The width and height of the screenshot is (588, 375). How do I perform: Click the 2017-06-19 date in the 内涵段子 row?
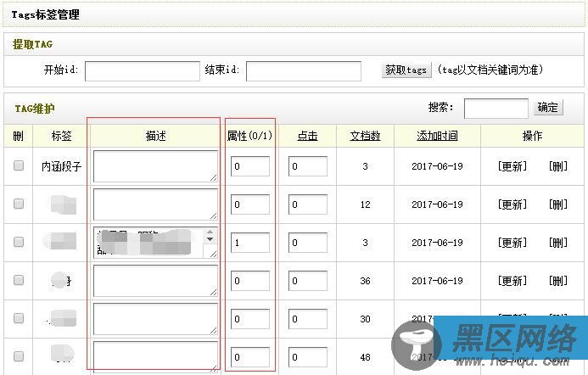click(x=437, y=166)
